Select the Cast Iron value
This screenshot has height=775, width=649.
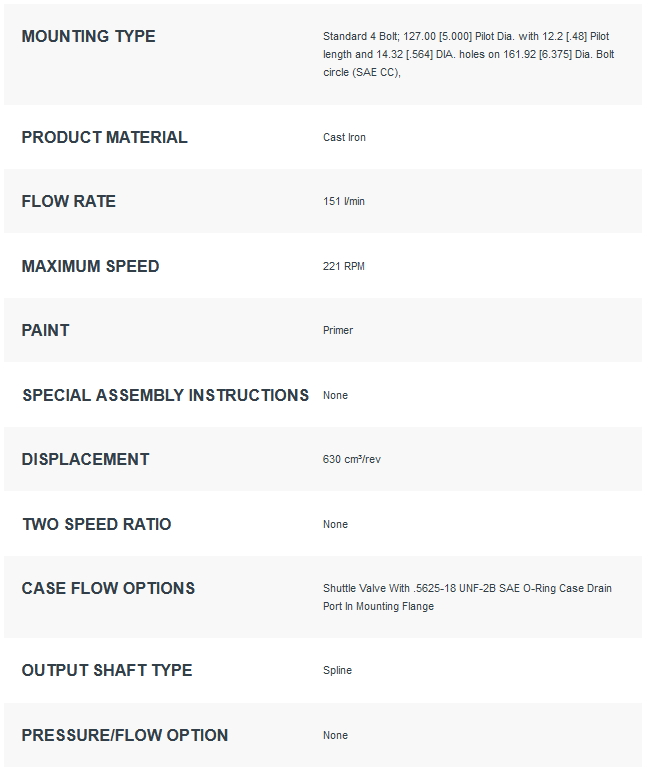point(345,137)
